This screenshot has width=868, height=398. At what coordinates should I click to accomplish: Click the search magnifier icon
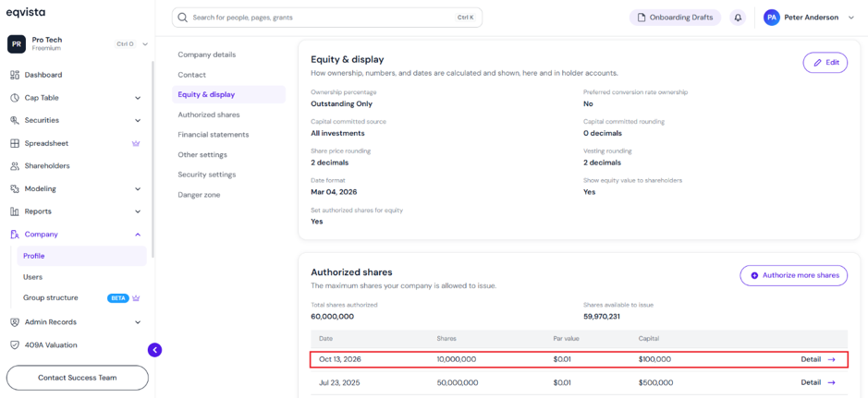click(x=183, y=18)
